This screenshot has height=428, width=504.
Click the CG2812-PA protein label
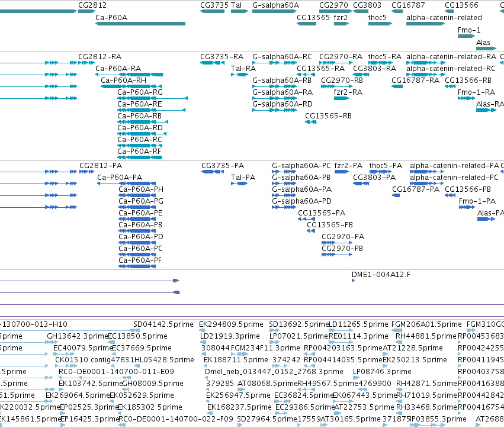click(x=101, y=166)
